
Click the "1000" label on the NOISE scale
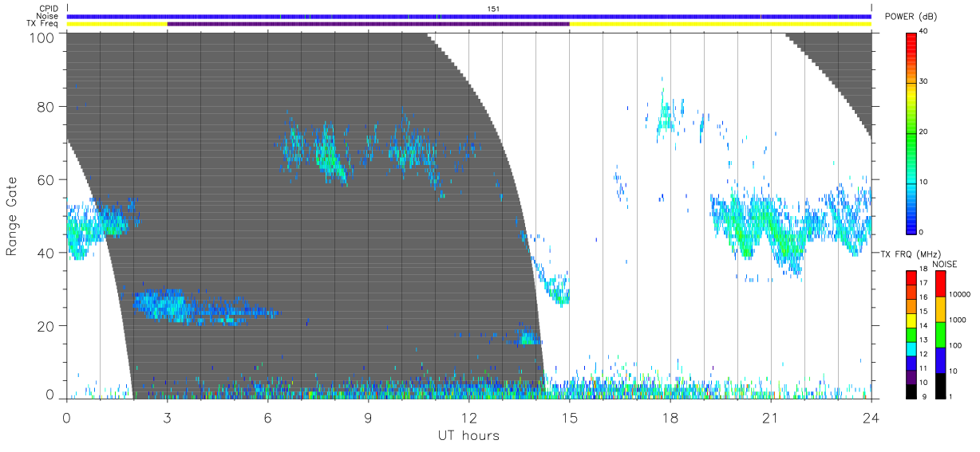point(958,320)
